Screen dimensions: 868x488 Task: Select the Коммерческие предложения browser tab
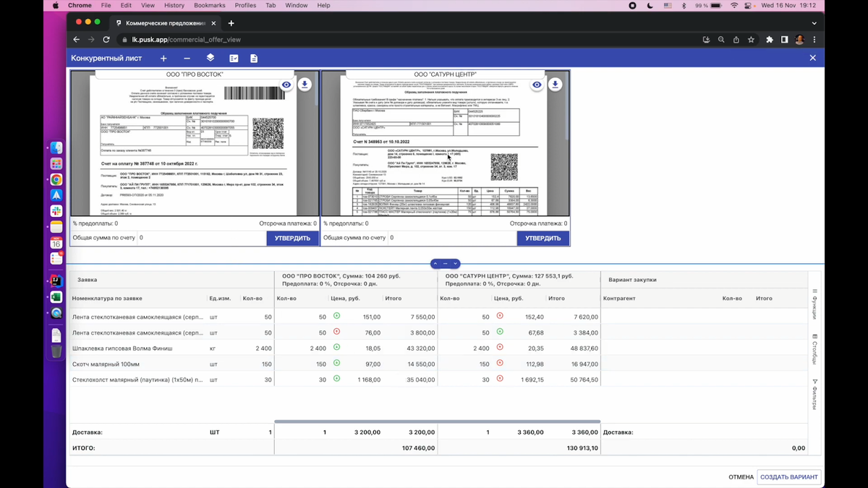165,23
